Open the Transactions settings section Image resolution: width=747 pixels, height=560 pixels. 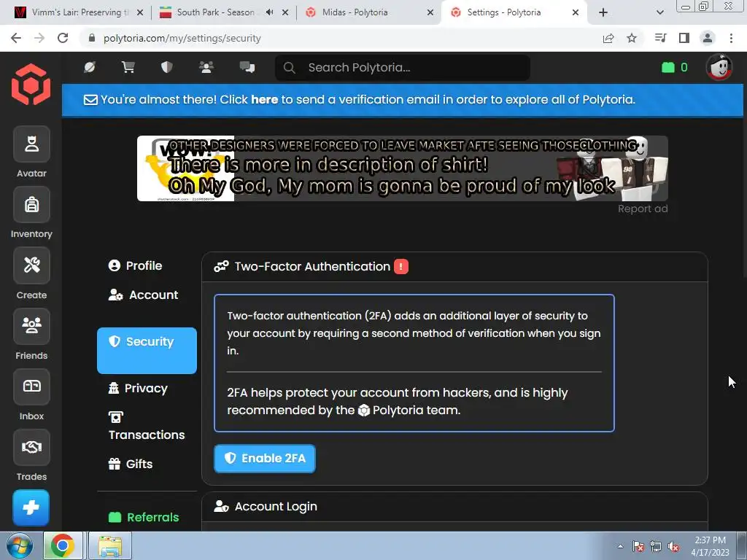[147, 426]
